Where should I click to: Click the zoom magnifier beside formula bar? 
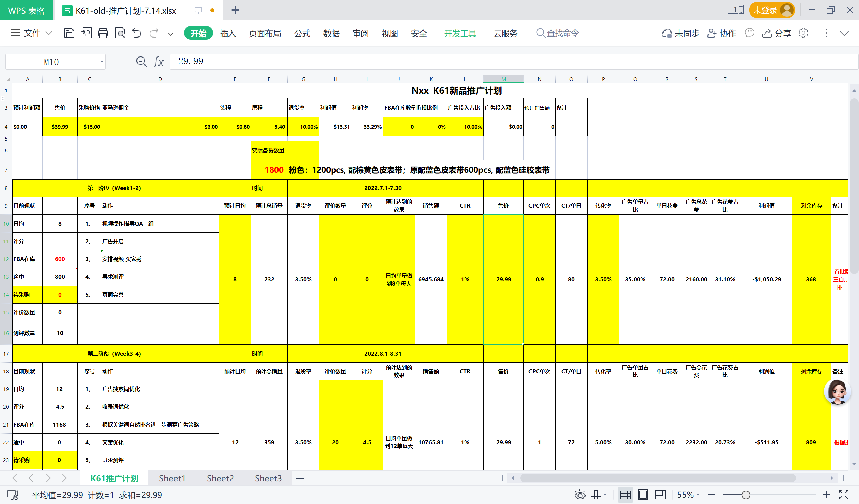141,62
